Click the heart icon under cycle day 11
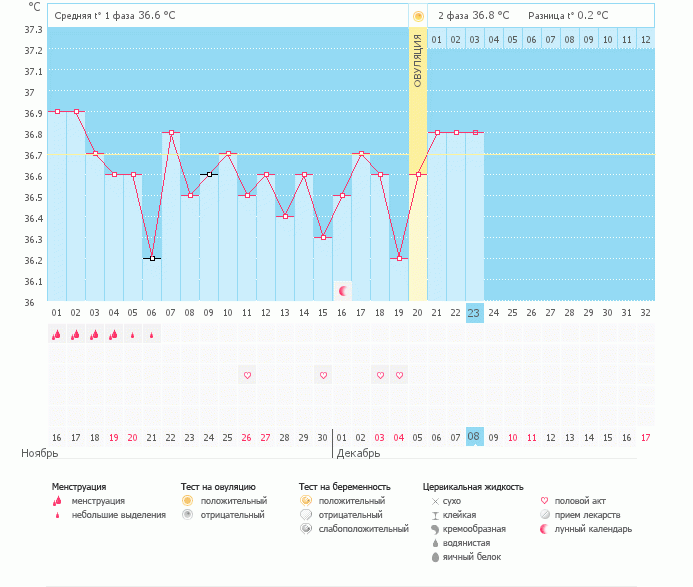Screen dimensions: 693x587 click(247, 375)
